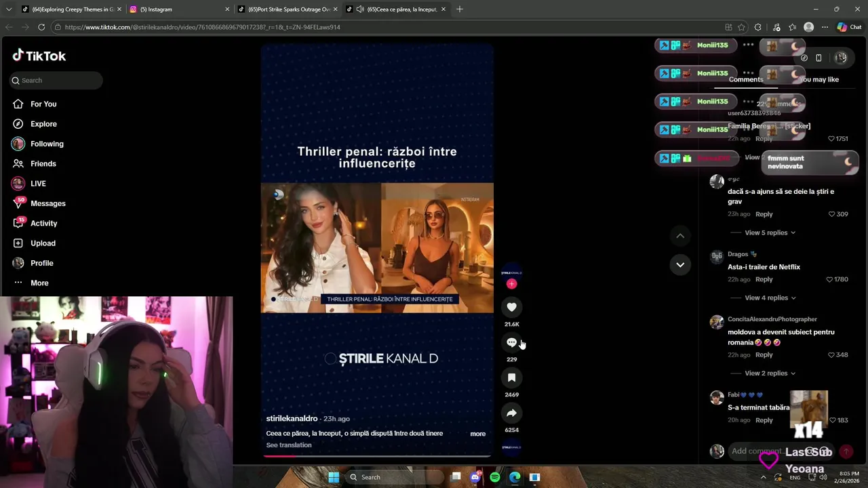Open Spotify from the taskbar
The image size is (868, 488).
pyautogui.click(x=495, y=477)
